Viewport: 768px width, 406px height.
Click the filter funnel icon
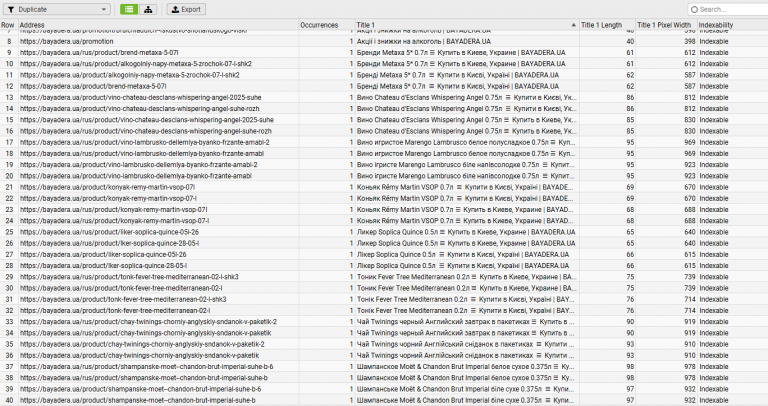(x=11, y=9)
